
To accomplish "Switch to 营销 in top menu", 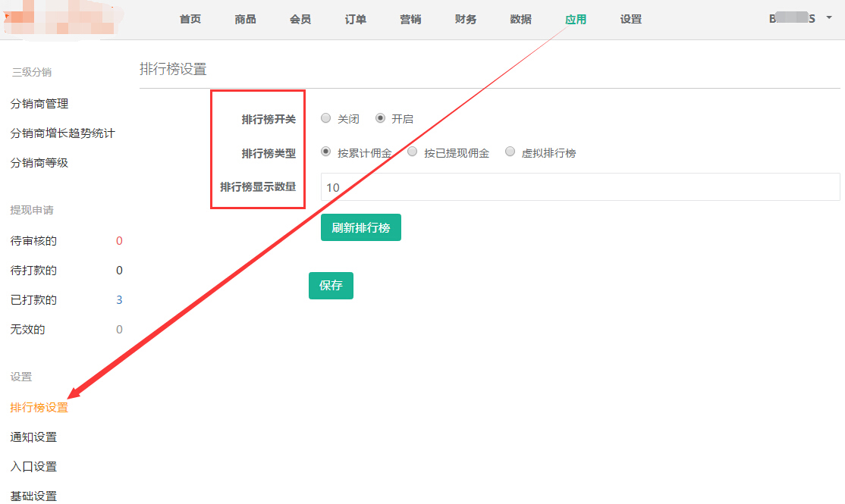I will [x=410, y=20].
